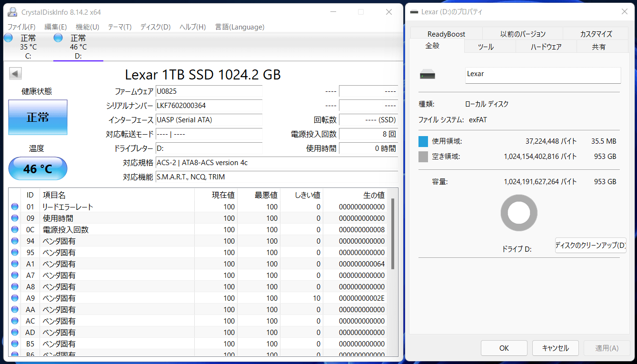Click status orb for ID A9 row
Viewport: 637px width, 364px height.
coord(15,298)
